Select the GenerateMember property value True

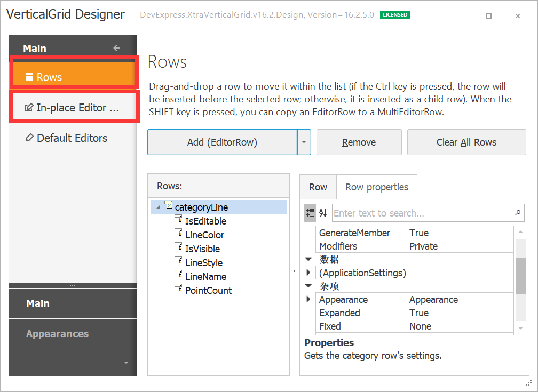[x=460, y=233]
